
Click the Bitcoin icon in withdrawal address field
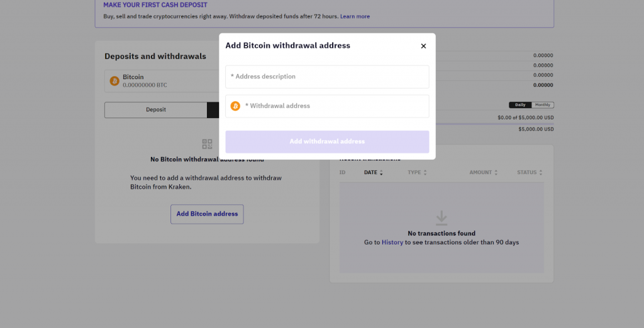235,106
